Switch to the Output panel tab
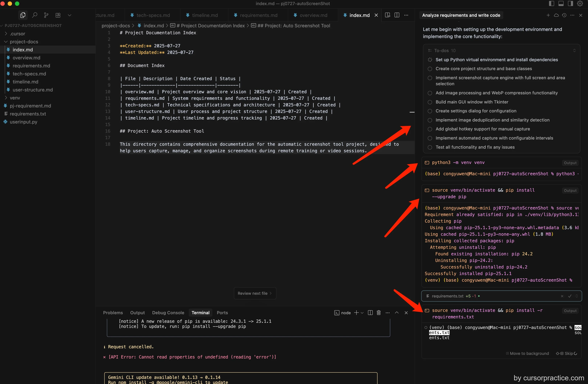This screenshot has width=588, height=384. (137, 313)
